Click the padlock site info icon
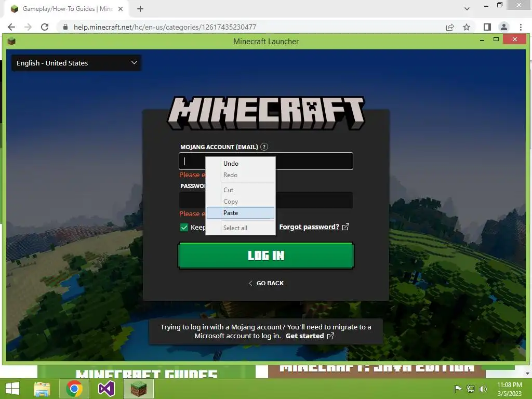Image resolution: width=532 pixels, height=399 pixels. 65,27
